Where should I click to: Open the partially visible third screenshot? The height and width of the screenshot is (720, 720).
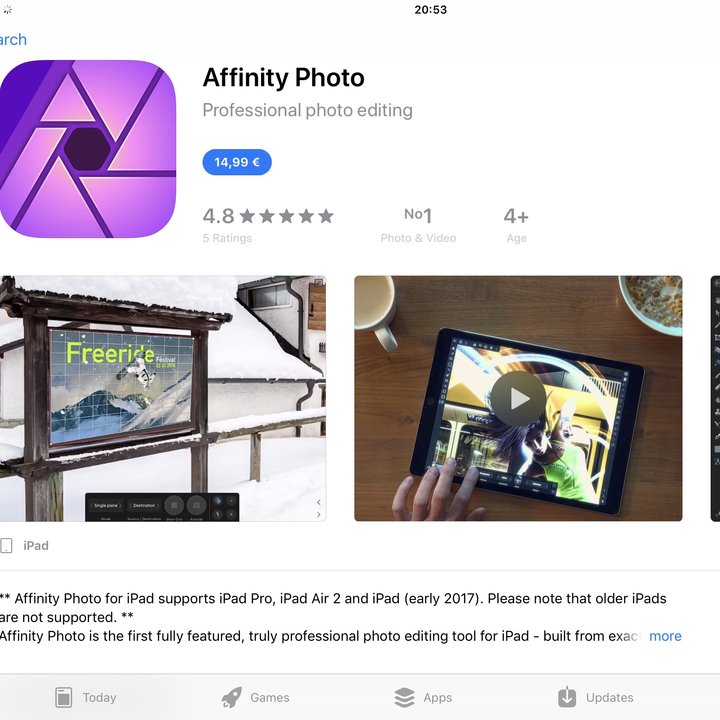[715, 399]
